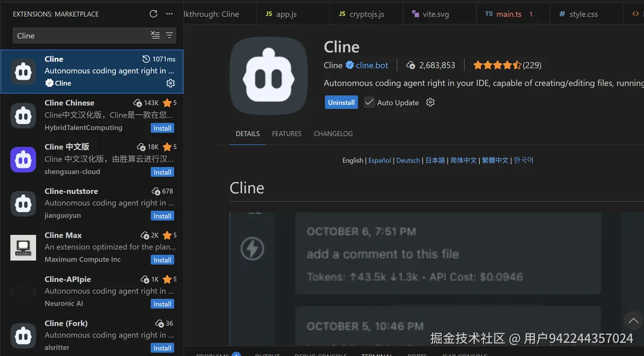Screen dimensions: 644x356
Task: Click the Cline Chinese 143K download count
Action: pos(146,103)
